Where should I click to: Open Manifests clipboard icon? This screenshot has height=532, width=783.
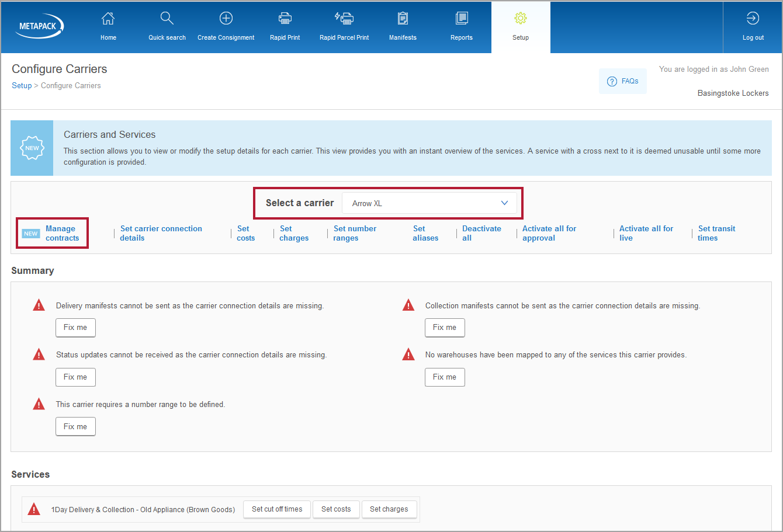coord(403,19)
